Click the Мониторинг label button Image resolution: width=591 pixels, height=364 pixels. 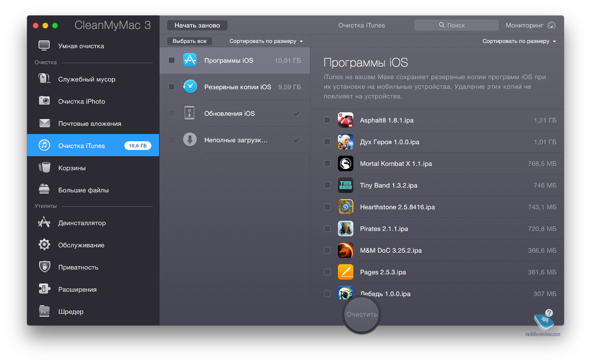[x=524, y=26]
